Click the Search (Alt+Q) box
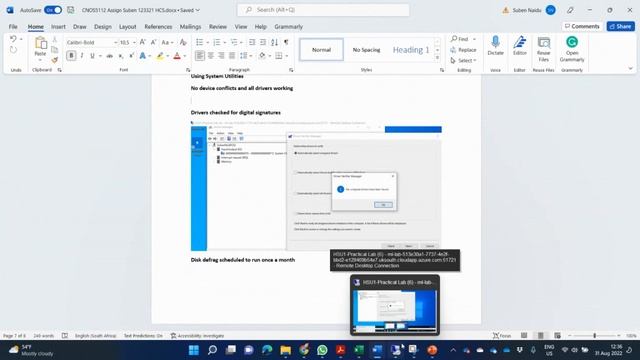 [323, 10]
